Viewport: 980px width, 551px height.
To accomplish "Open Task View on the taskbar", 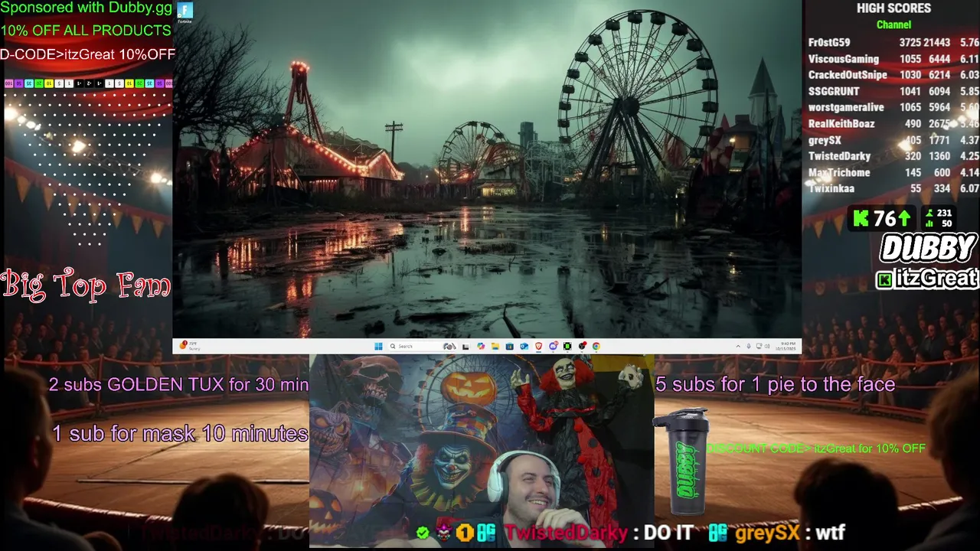I will point(465,346).
